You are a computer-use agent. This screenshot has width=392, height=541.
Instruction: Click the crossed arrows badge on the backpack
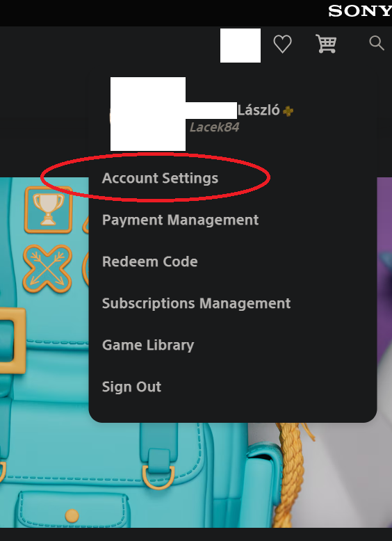tap(47, 269)
